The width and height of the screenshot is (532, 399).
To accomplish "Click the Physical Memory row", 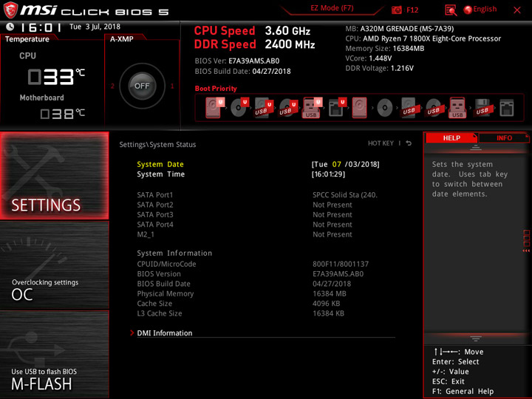I will (x=242, y=293).
